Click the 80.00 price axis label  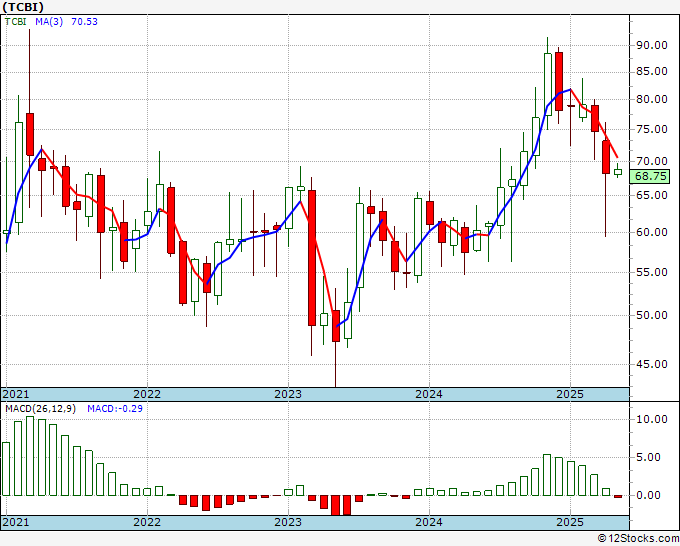651,99
